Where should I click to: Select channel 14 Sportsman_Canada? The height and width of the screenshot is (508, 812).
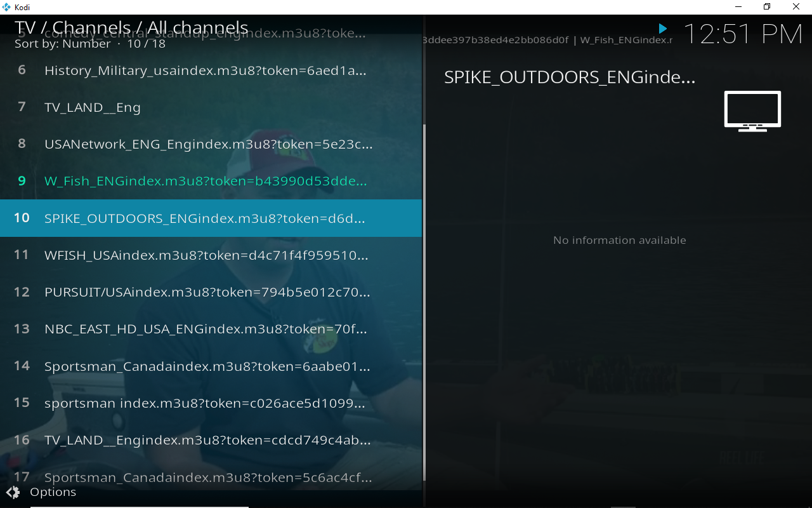pyautogui.click(x=211, y=366)
